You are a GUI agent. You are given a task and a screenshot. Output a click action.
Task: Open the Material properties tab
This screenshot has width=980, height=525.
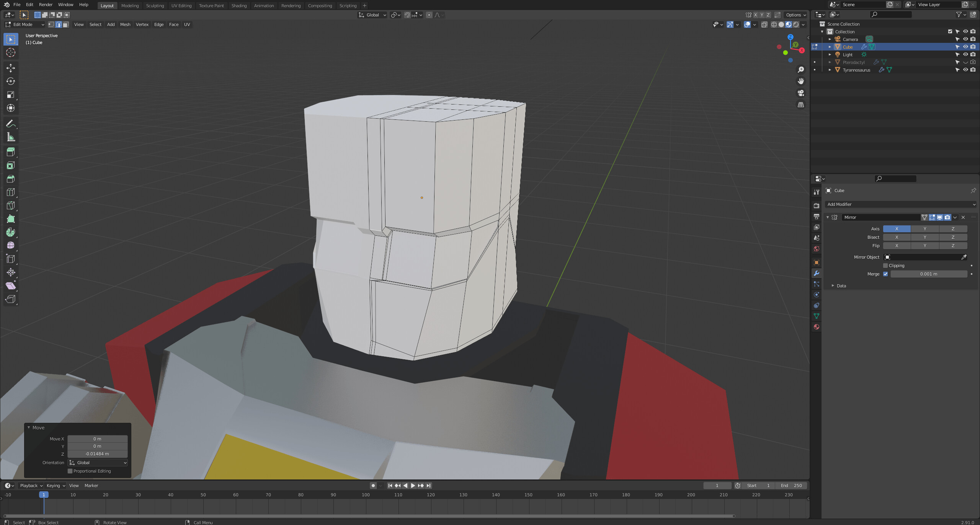click(817, 327)
